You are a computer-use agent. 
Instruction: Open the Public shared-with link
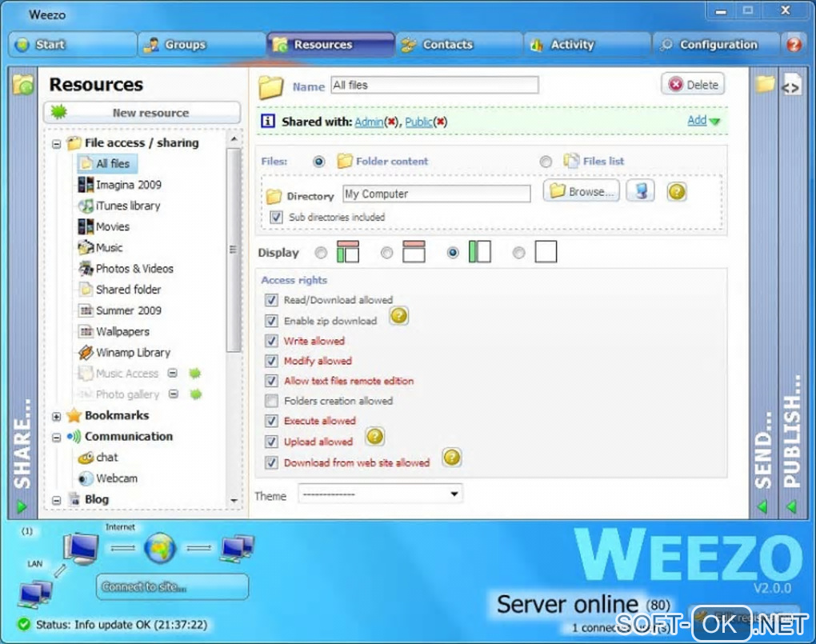[418, 122]
